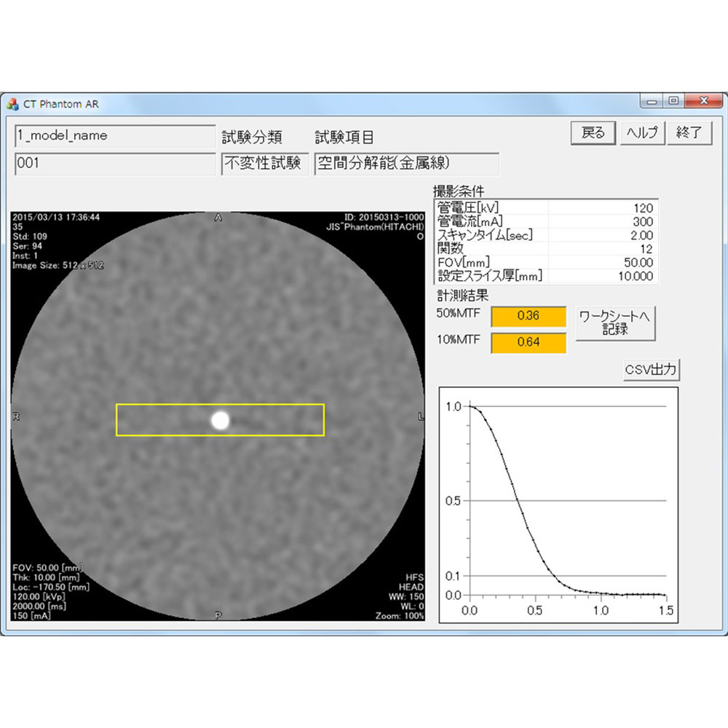Click the Image Size: 512 x 512 text

point(58,266)
